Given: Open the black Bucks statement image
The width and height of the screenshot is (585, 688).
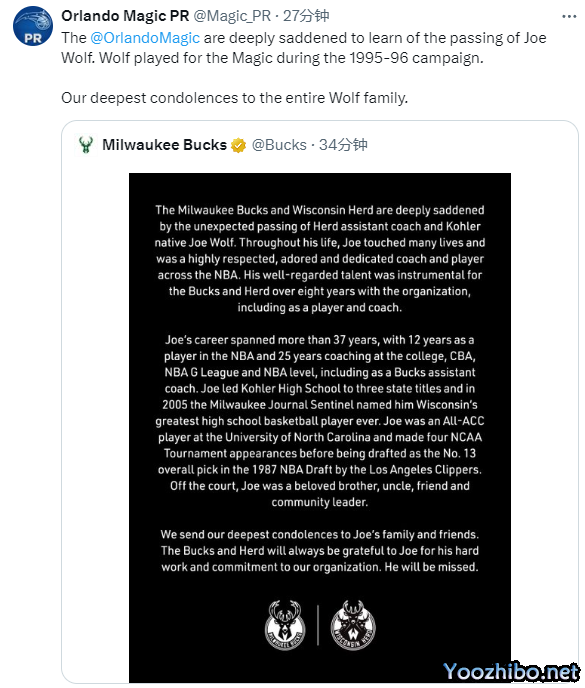Looking at the screenshot, I should [x=320, y=427].
